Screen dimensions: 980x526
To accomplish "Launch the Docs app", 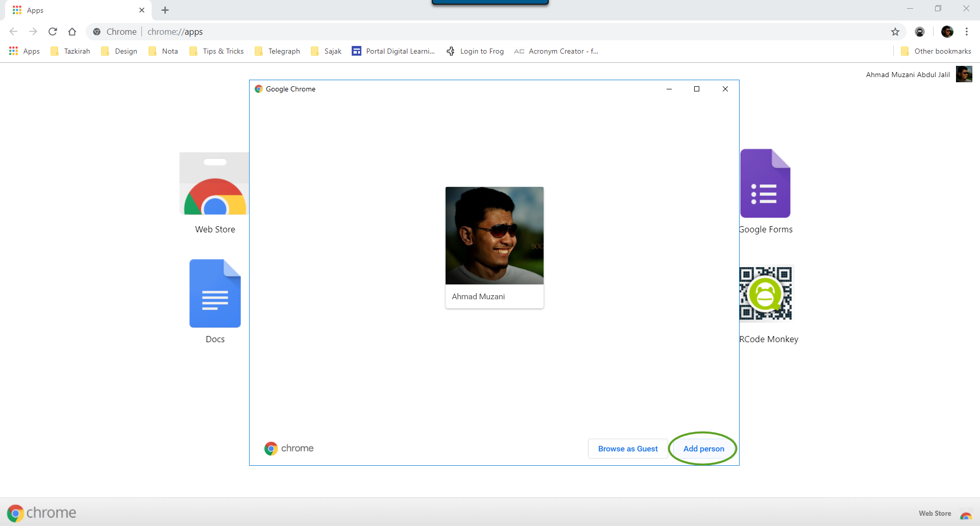I will click(x=215, y=294).
